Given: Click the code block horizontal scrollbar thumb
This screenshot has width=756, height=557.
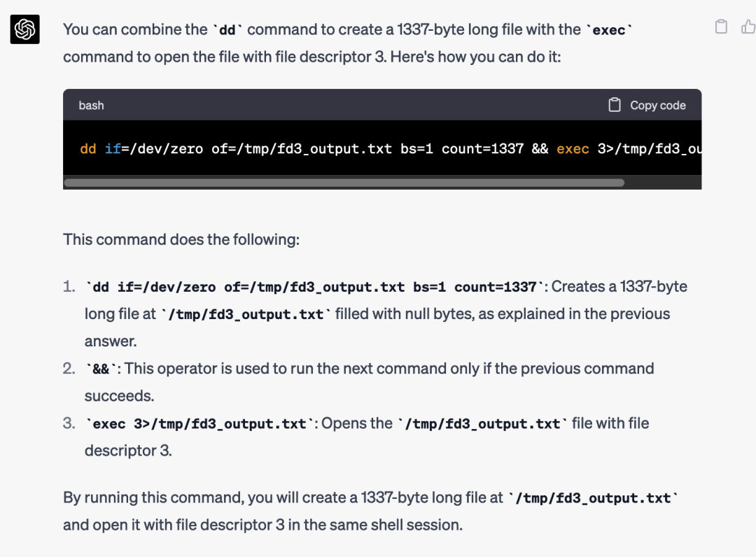Looking at the screenshot, I should pos(344,183).
